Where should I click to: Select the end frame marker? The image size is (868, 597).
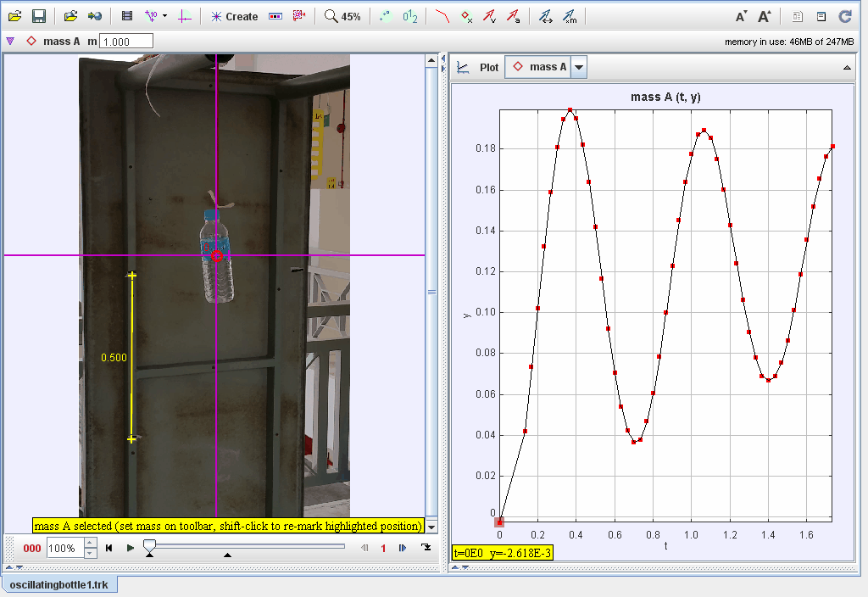[x=227, y=555]
